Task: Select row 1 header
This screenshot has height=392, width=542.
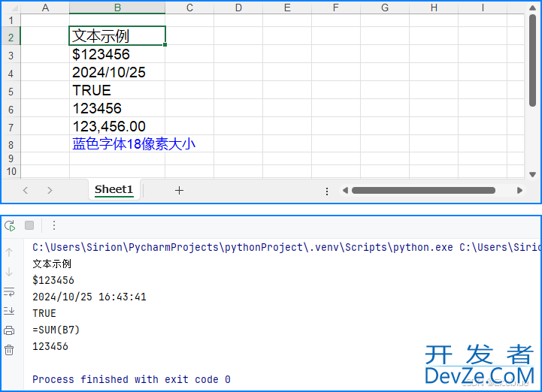Action: pyautogui.click(x=11, y=20)
